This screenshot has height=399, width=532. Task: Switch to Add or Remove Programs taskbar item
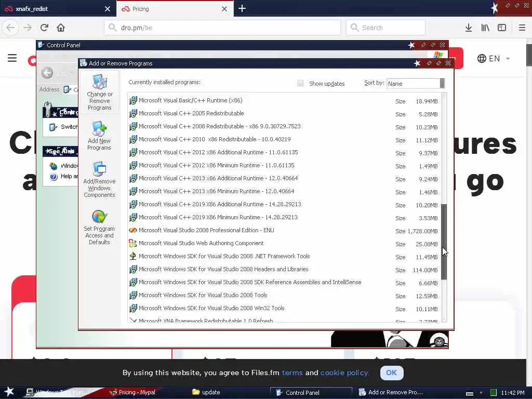tap(391, 393)
